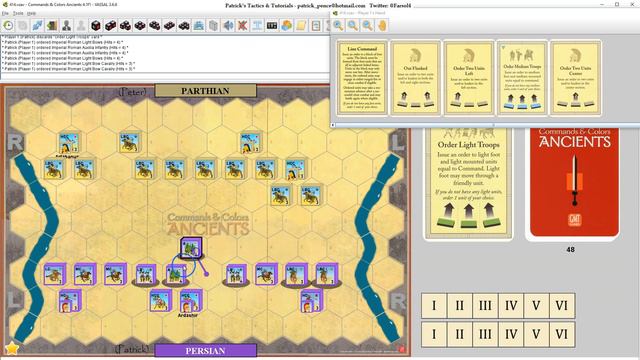640x360 pixels.
Task: Click the hand icon in hand window
Action: pos(382,25)
